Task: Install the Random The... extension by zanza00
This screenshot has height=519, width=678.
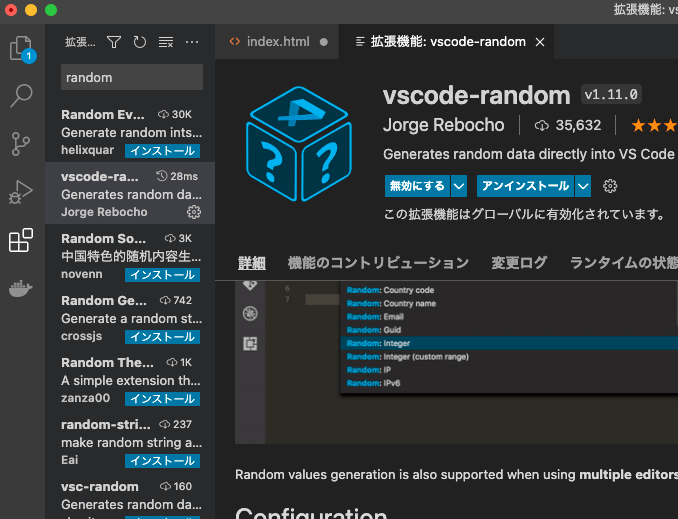Action: 163,399
